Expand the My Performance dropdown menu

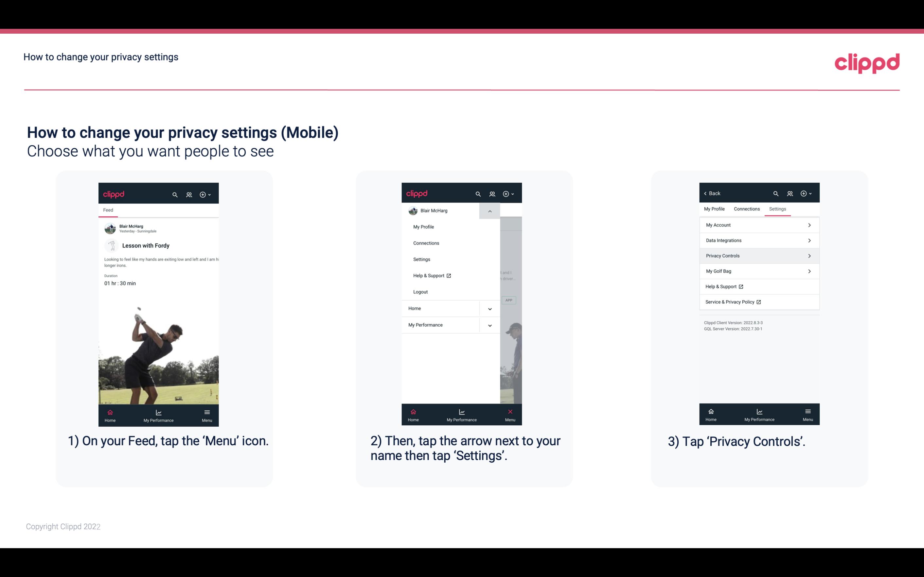(489, 325)
